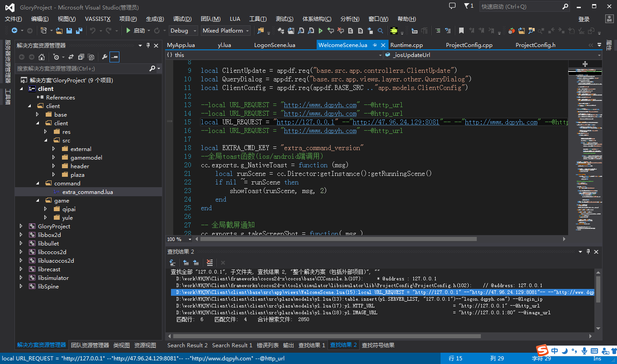Screen dimensions: 617x364
Task: Start debugging with the green 启动 button
Action: 135,31
